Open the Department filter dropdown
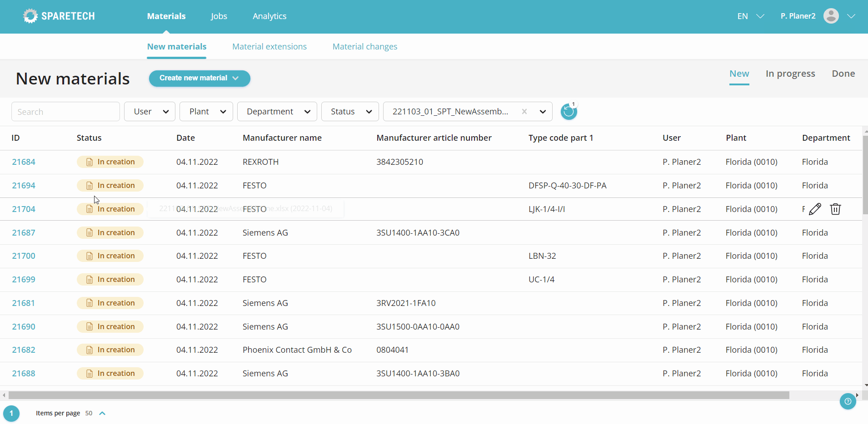This screenshot has height=424, width=868. [277, 112]
